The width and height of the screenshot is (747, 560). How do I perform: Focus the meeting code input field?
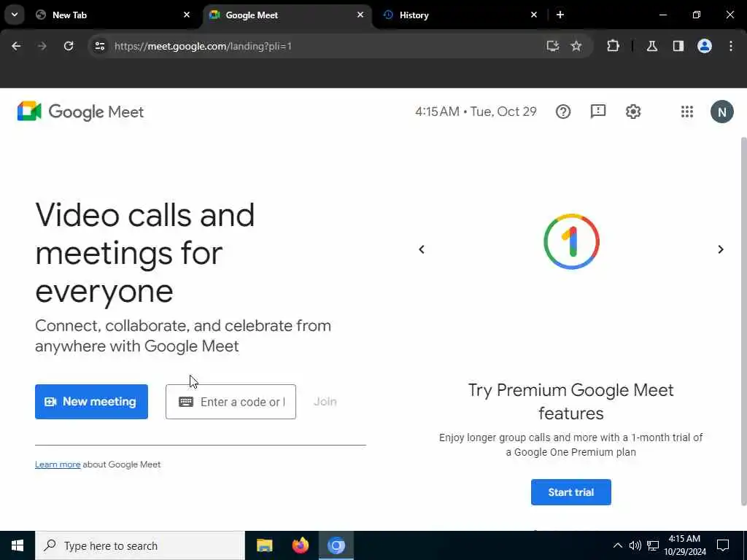[x=231, y=402]
